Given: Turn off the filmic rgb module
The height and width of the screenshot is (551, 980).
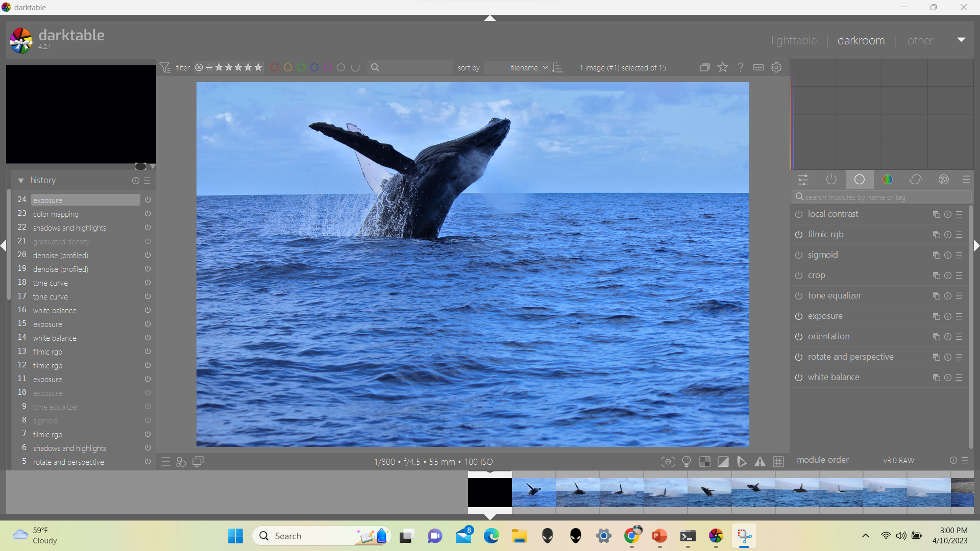Looking at the screenshot, I should [799, 235].
